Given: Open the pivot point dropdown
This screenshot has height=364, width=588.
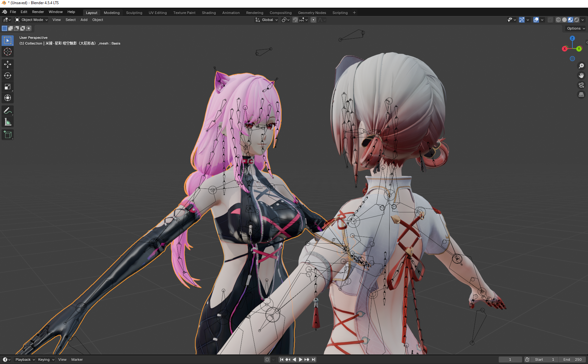Looking at the screenshot, I should click(x=286, y=20).
